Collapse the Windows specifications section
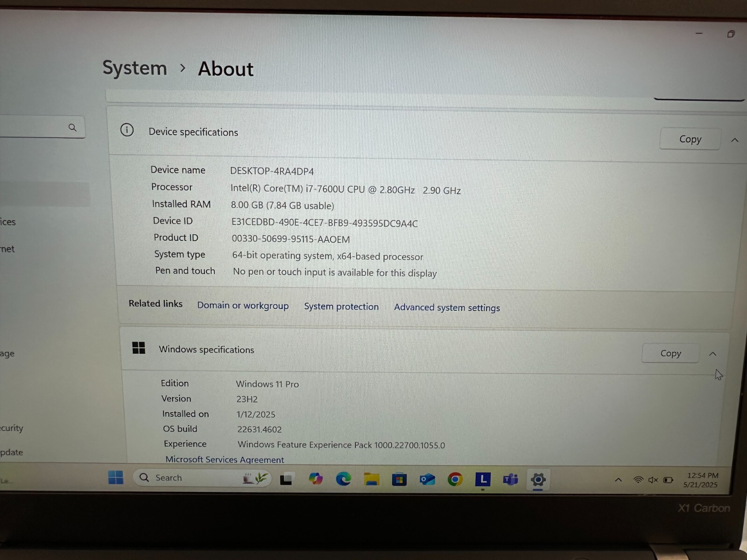This screenshot has height=560, width=747. 712,354
